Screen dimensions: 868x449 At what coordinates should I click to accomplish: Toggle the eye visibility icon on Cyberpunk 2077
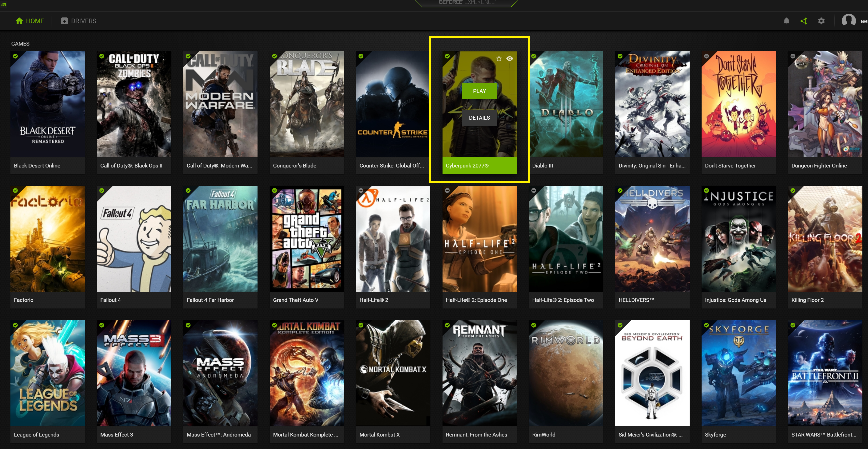[509, 59]
